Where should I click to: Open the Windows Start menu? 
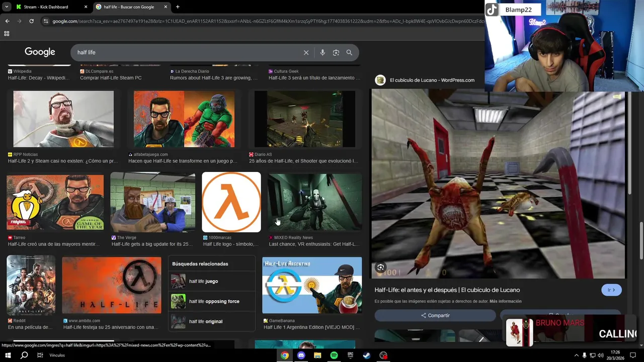click(x=8, y=355)
